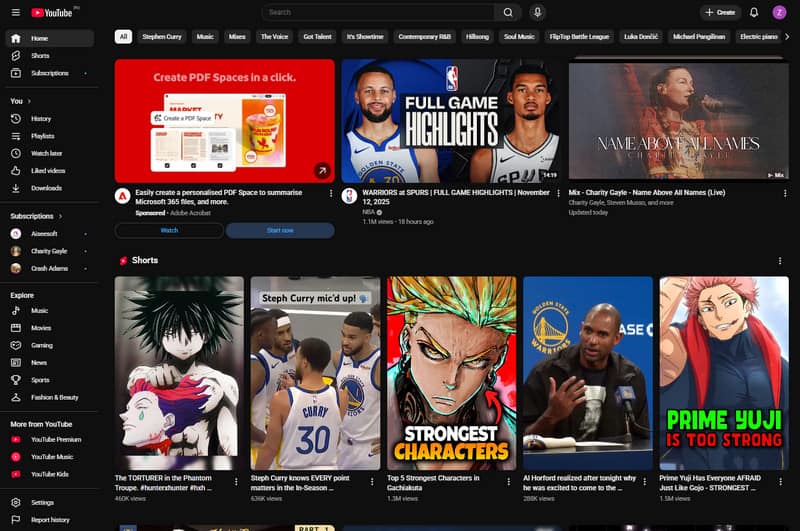Select the Stephen Curry chip
This screenshot has width=800, height=531.
click(162, 37)
